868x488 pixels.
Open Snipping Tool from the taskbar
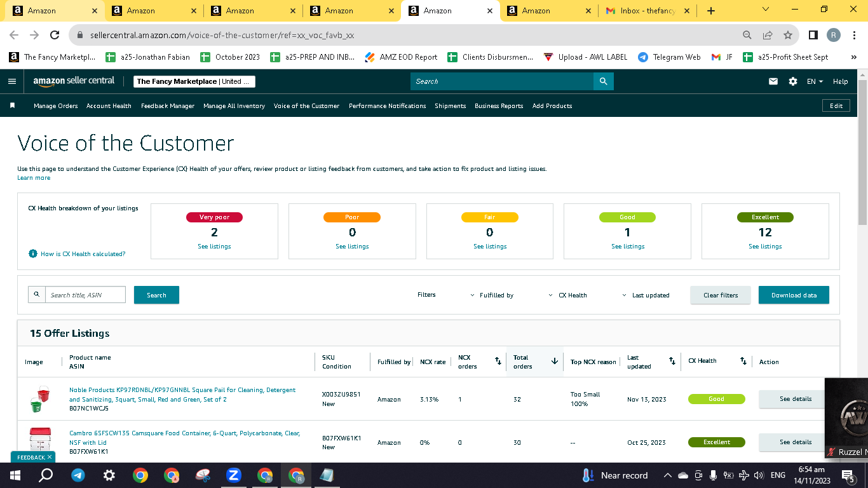[x=203, y=475]
